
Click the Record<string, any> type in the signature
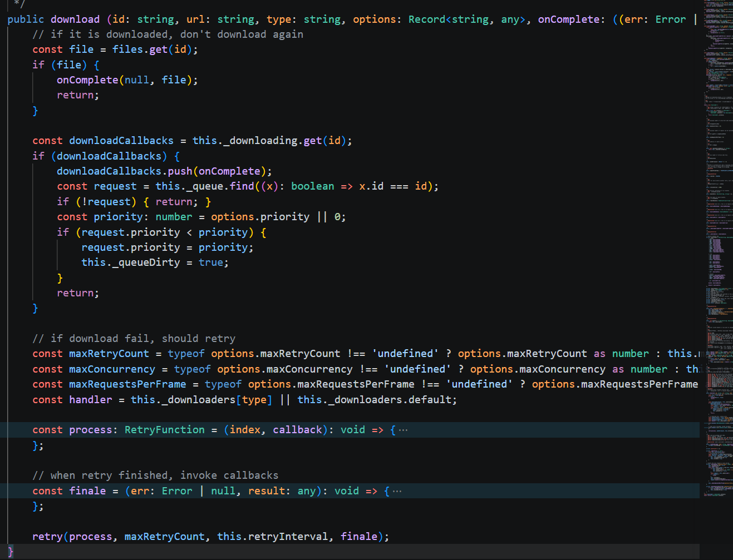click(466, 19)
